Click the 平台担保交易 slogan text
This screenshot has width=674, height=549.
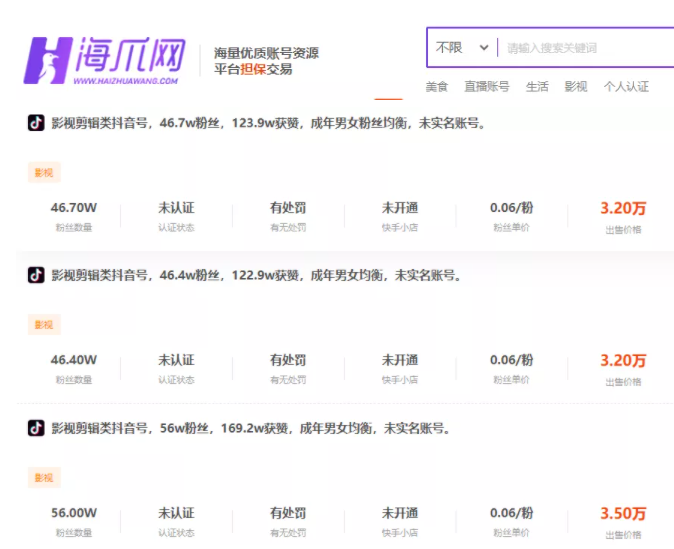pos(253,69)
